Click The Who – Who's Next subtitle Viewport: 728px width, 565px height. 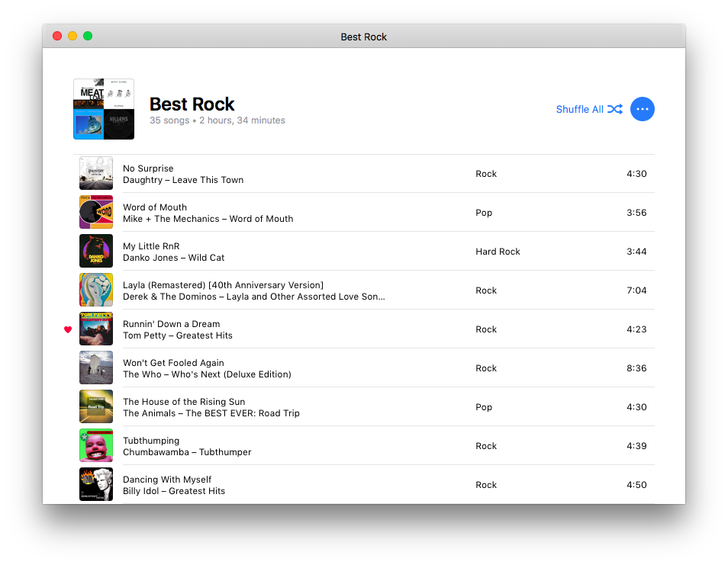[x=207, y=375]
